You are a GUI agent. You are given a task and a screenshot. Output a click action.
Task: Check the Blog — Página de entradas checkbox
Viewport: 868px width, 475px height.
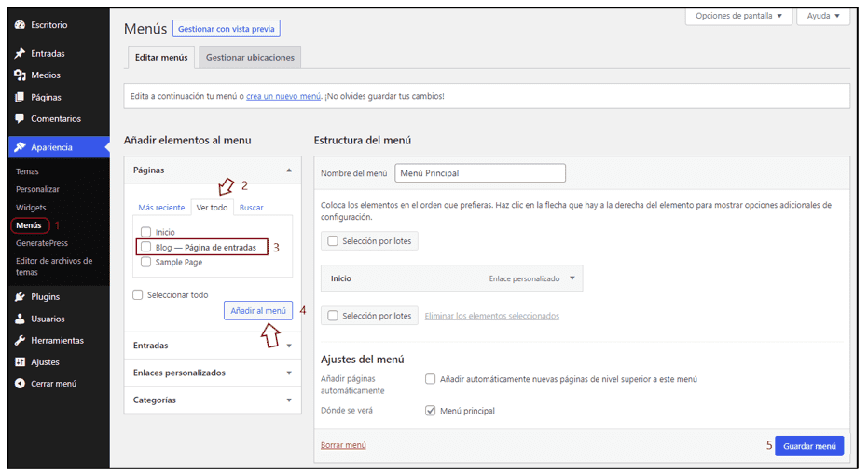click(x=145, y=247)
